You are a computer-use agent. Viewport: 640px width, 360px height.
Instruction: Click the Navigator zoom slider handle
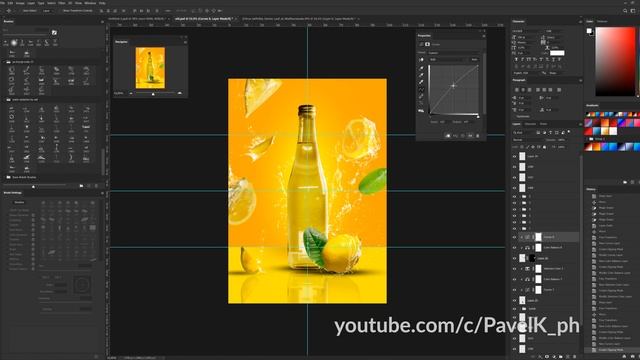point(153,94)
